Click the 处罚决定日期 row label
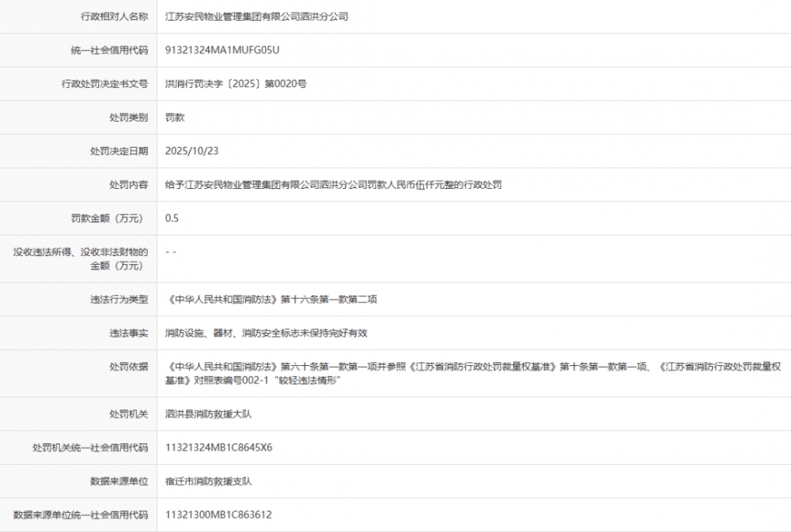This screenshot has width=791, height=532. (119, 151)
